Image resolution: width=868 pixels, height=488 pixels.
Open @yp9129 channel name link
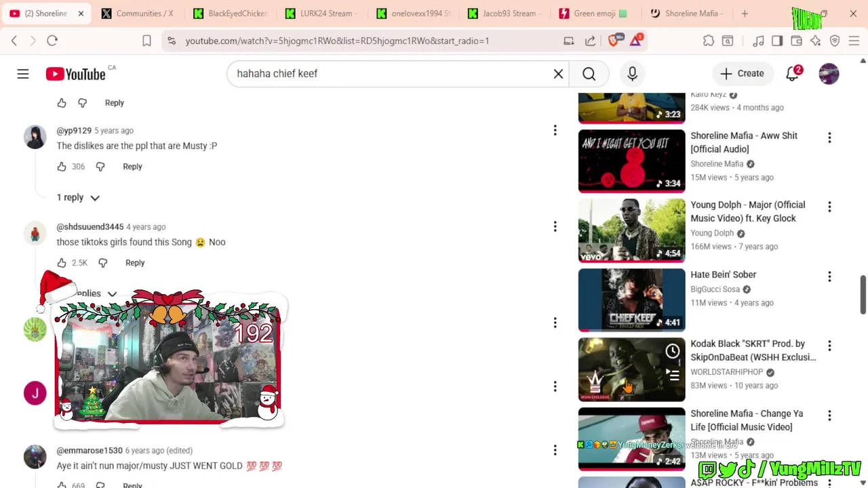[74, 130]
